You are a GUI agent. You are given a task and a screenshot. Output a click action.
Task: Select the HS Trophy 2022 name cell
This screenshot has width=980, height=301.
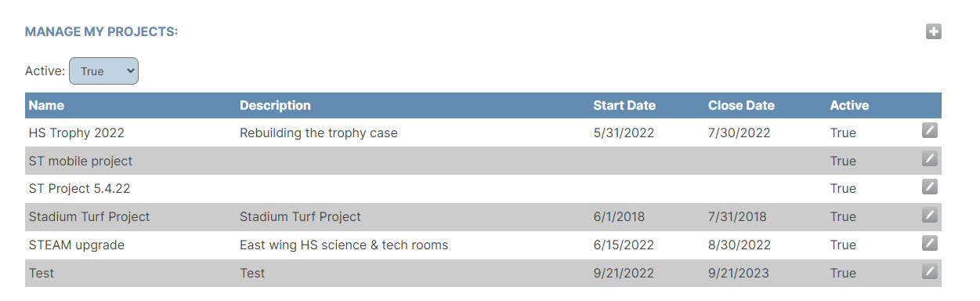click(x=76, y=132)
